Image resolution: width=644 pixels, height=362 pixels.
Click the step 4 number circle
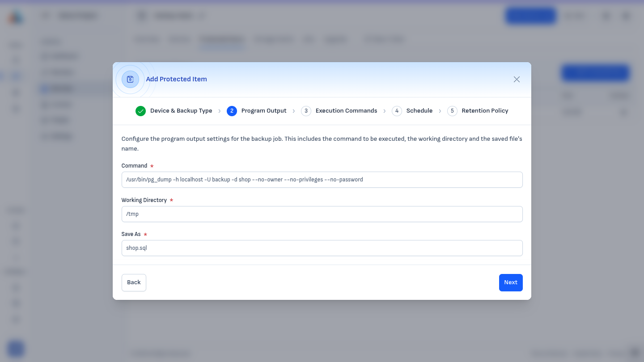pyautogui.click(x=397, y=111)
